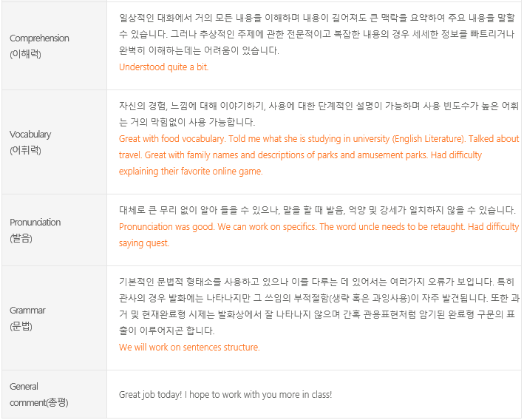Click 'We will work on sentences structure.'

(189, 347)
